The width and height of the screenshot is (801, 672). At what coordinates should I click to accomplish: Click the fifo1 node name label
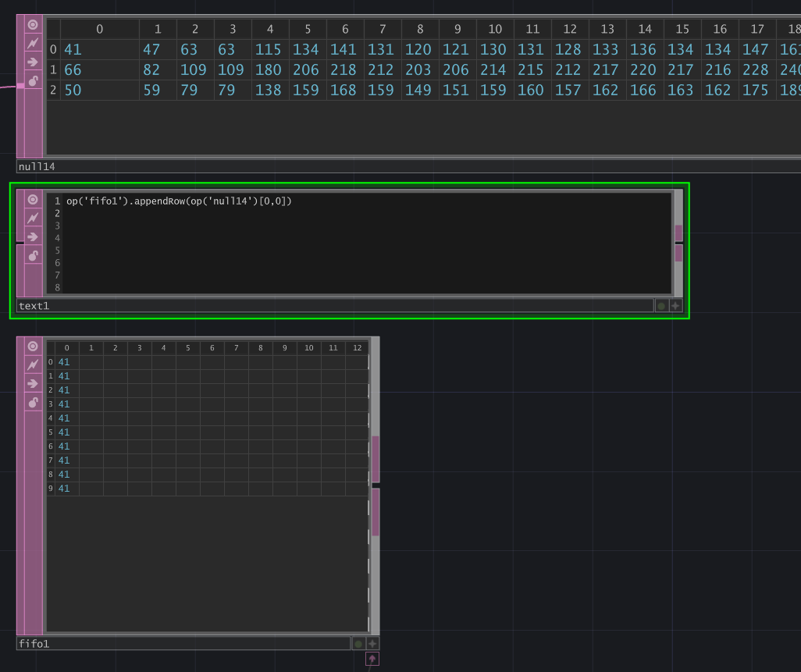(x=34, y=644)
